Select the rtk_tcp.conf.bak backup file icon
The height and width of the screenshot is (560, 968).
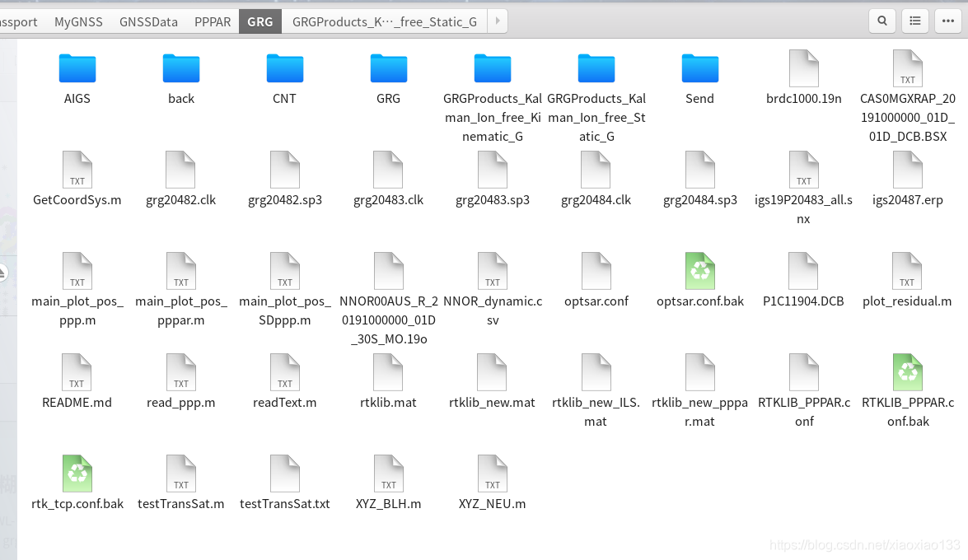77,474
